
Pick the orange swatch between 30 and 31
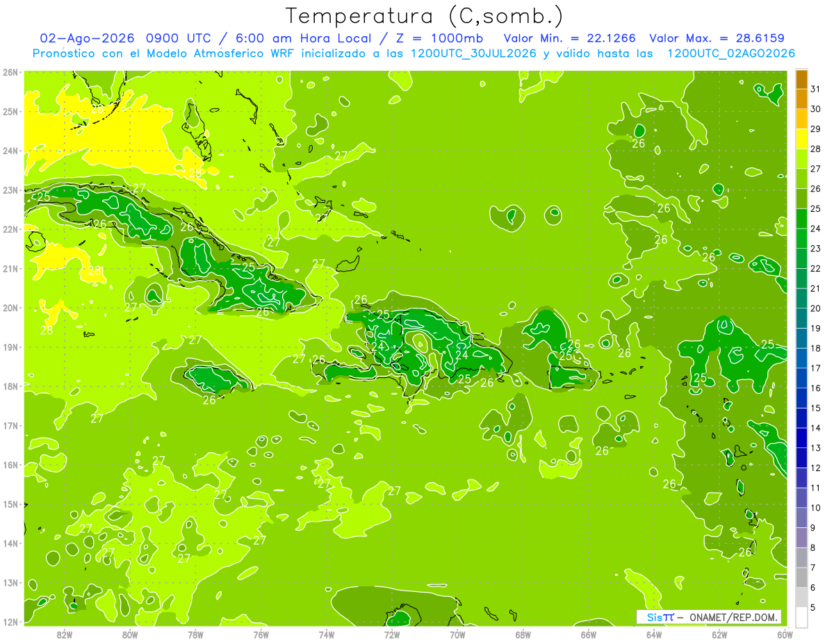(x=801, y=99)
